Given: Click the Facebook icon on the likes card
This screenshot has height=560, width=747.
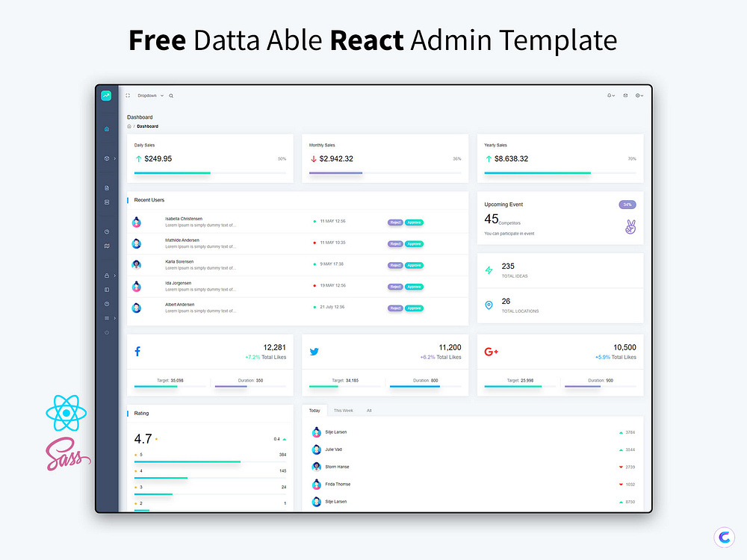Looking at the screenshot, I should [137, 351].
